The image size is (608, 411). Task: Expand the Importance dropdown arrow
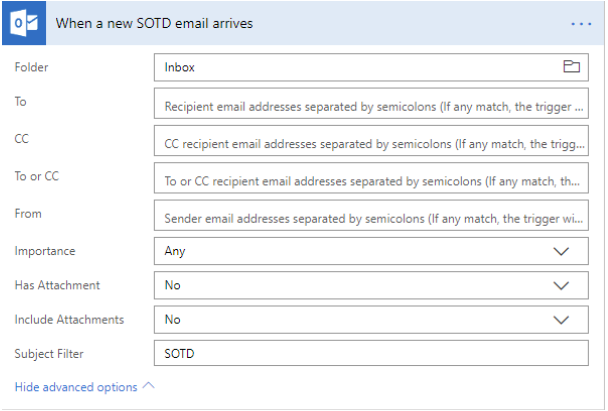tap(561, 251)
